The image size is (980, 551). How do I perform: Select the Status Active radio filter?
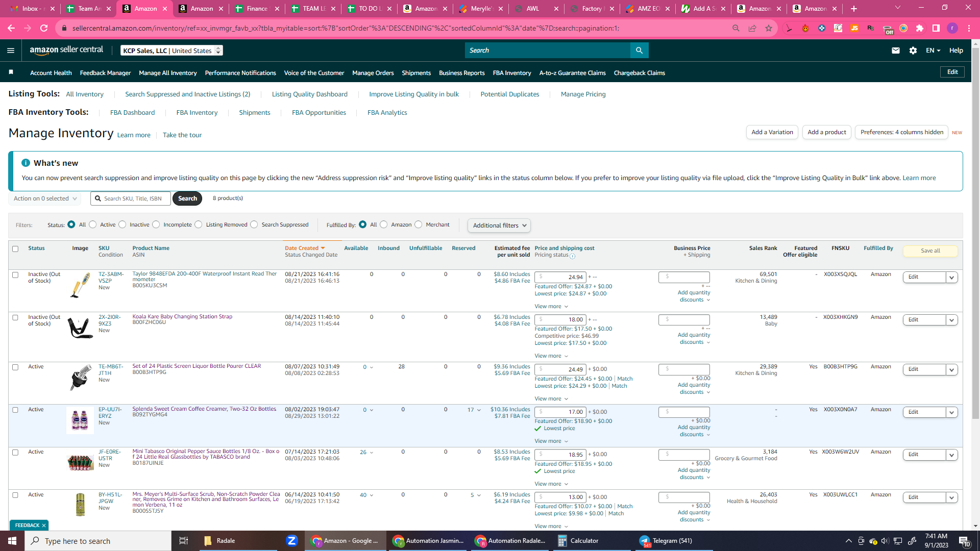tap(93, 224)
